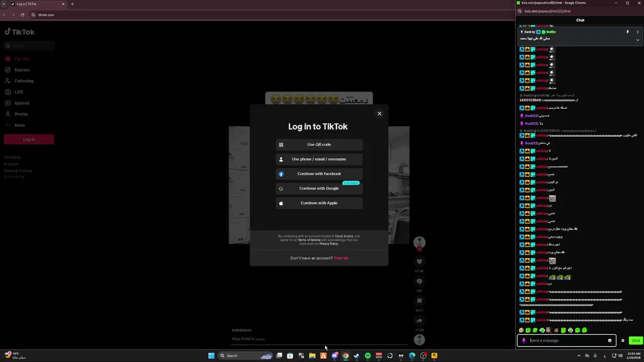Open the emoji picker in chat input
Image resolution: width=644 pixels, height=362 pixels.
(x=610, y=340)
